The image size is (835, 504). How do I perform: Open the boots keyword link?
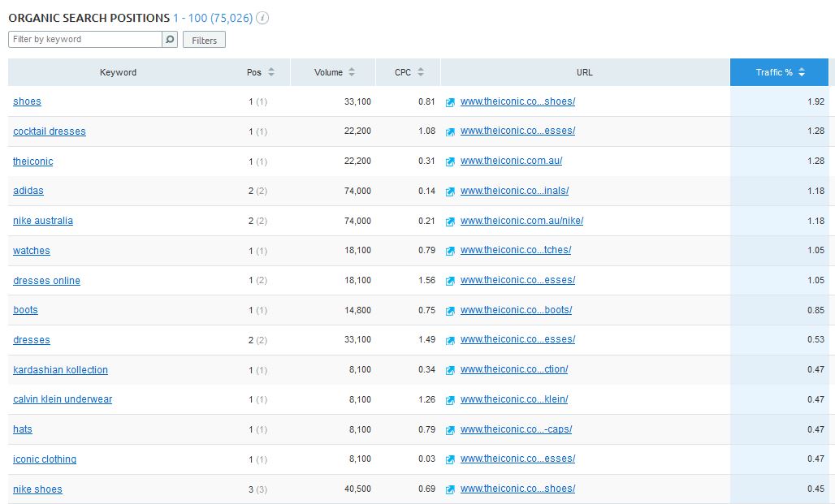click(x=25, y=310)
